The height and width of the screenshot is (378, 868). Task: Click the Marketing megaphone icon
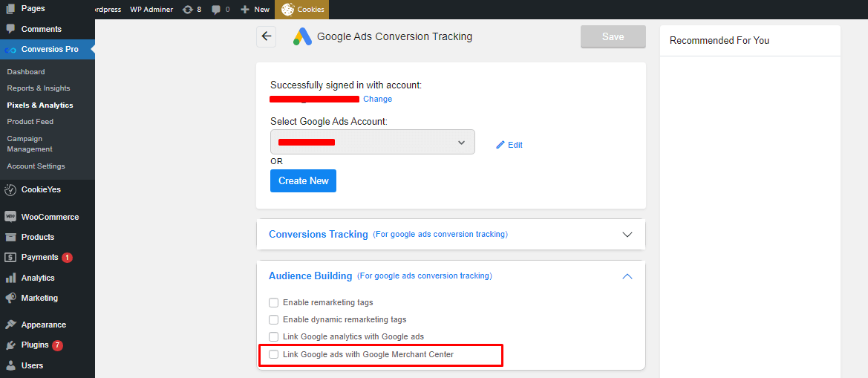click(10, 298)
